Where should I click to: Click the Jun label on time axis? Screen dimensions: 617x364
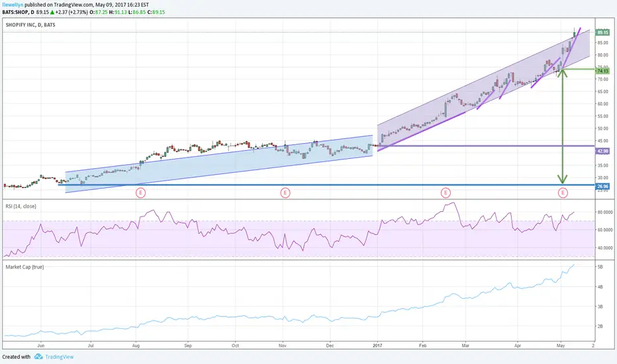click(x=41, y=345)
